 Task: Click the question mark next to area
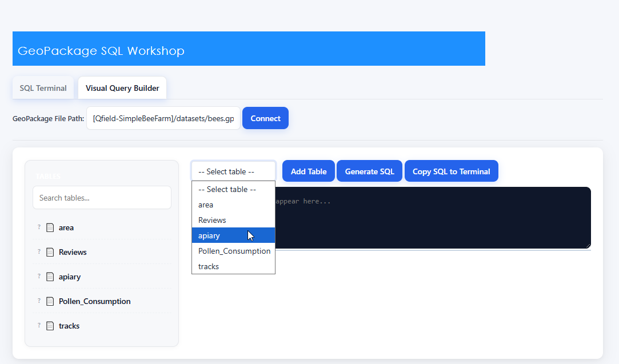(39, 227)
